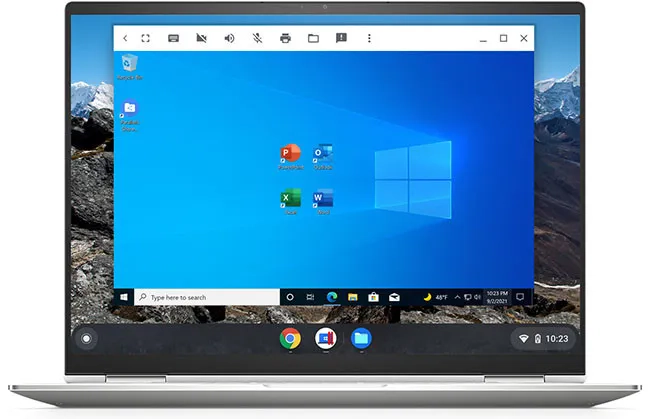
Task: Close the Parallels Windows window
Action: 524,38
